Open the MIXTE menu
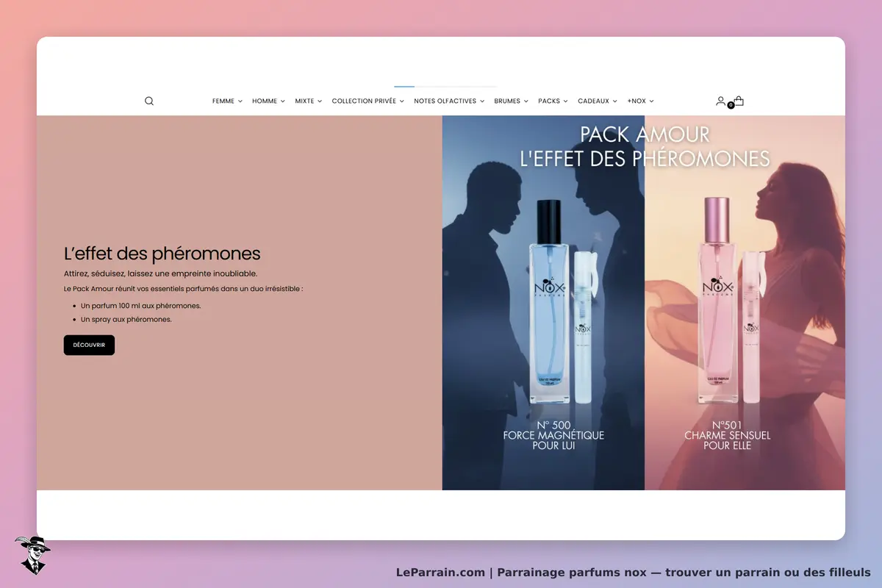882x588 pixels. (309, 101)
